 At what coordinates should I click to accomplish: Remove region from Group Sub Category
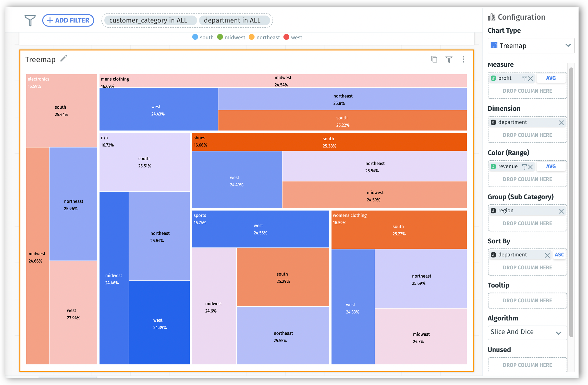coord(561,211)
